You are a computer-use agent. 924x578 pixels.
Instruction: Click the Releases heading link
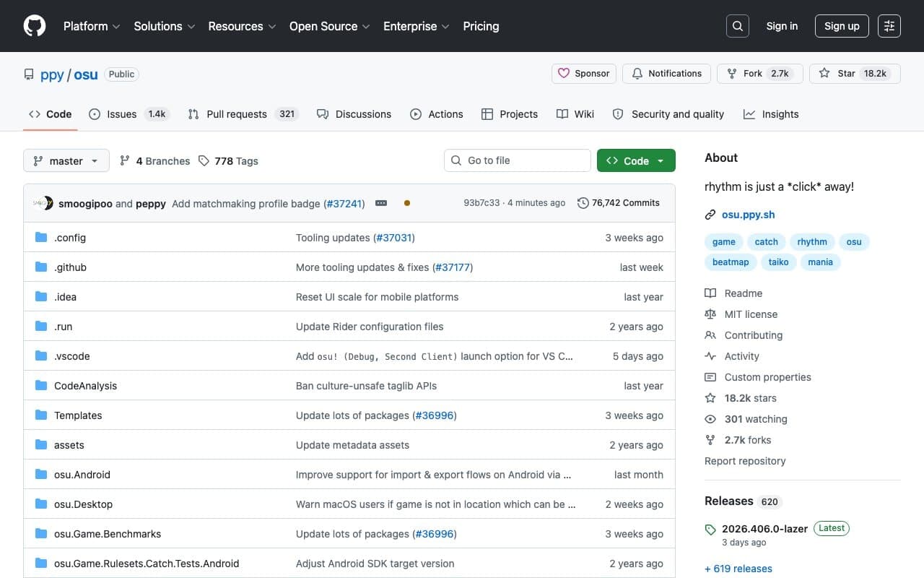[x=728, y=501]
